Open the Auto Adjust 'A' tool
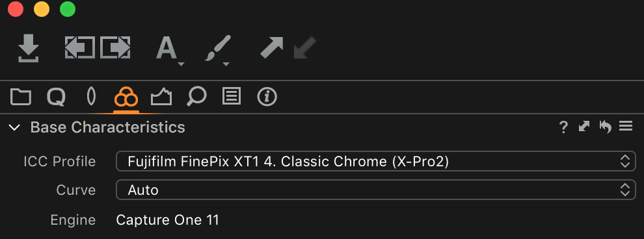Screen dimensions: 644x239 (x=168, y=50)
